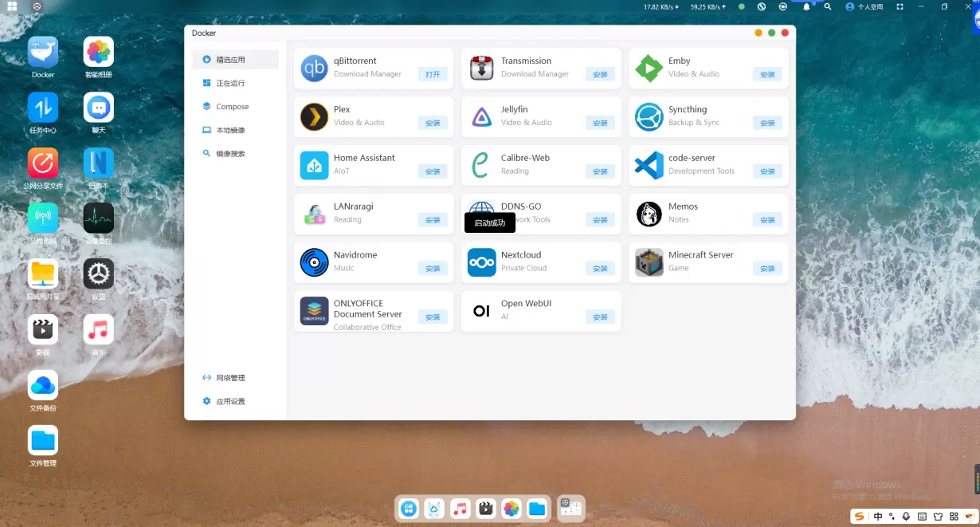Screen dimensions: 980x527
Task: Click the notification bell in top bar
Action: click(x=806, y=6)
